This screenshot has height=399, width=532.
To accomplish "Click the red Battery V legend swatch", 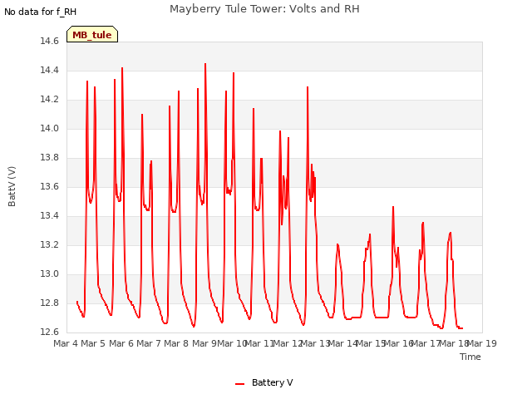I will [x=240, y=384].
